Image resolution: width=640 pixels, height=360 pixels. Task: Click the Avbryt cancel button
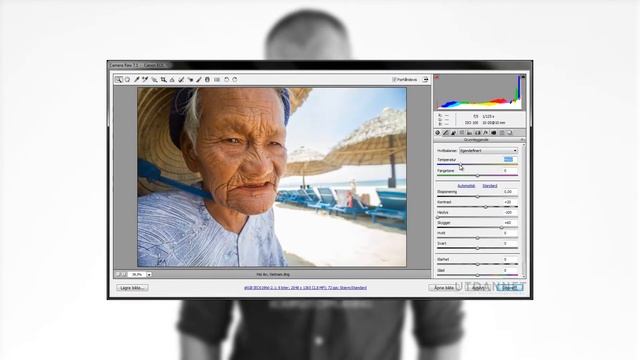click(478, 288)
